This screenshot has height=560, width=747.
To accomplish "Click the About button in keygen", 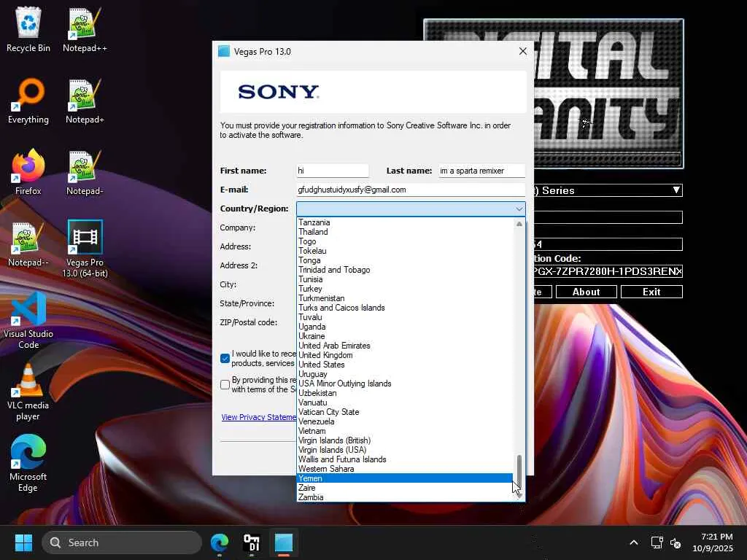I will (x=586, y=292).
